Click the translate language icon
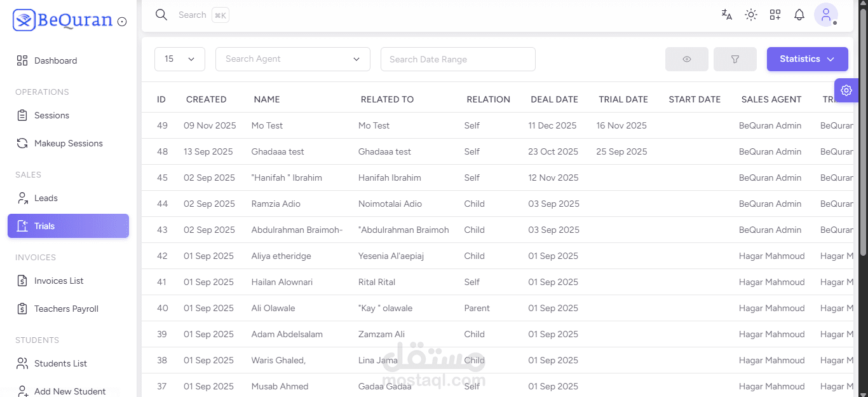 click(726, 15)
